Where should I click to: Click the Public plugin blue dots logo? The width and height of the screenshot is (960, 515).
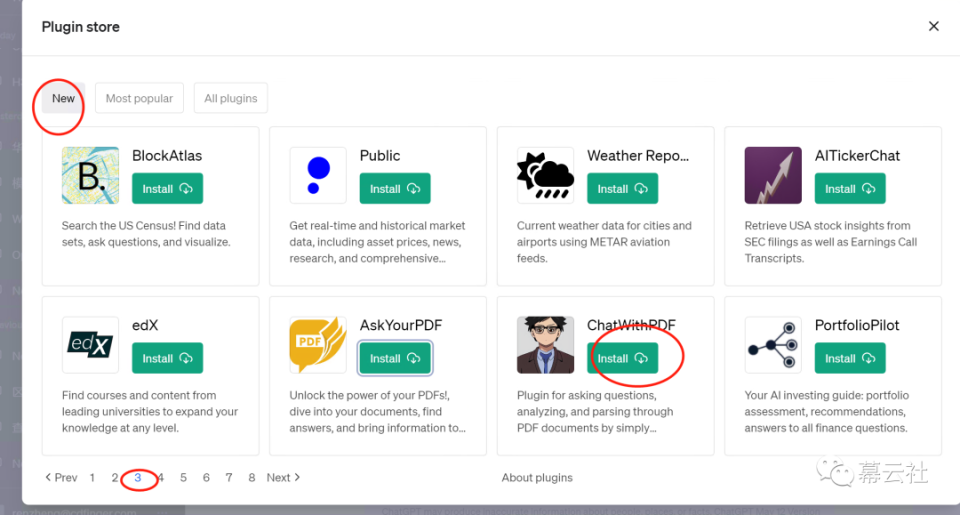[x=318, y=175]
